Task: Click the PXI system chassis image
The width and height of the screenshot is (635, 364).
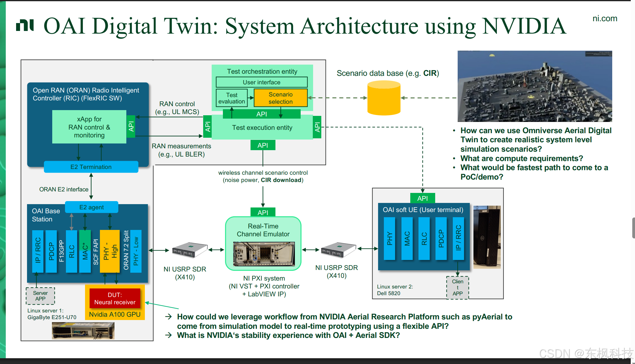Action: click(264, 254)
